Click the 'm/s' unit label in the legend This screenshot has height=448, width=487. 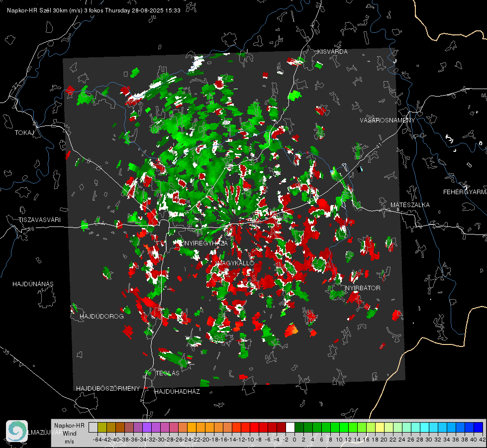[69, 442]
